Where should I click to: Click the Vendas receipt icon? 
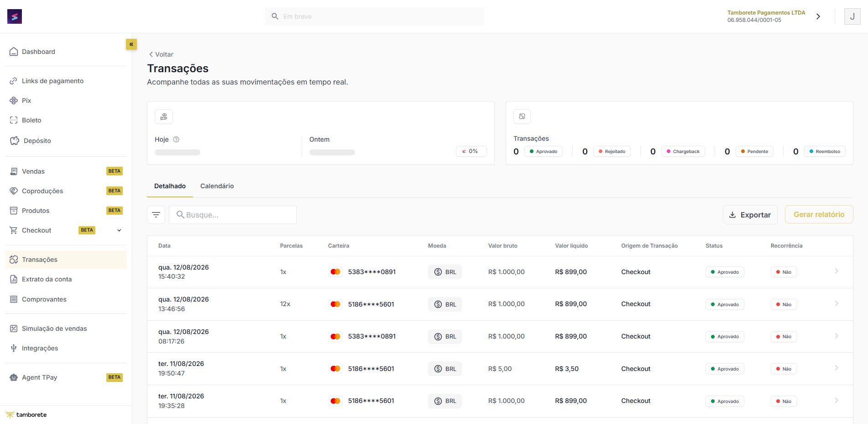(x=14, y=171)
